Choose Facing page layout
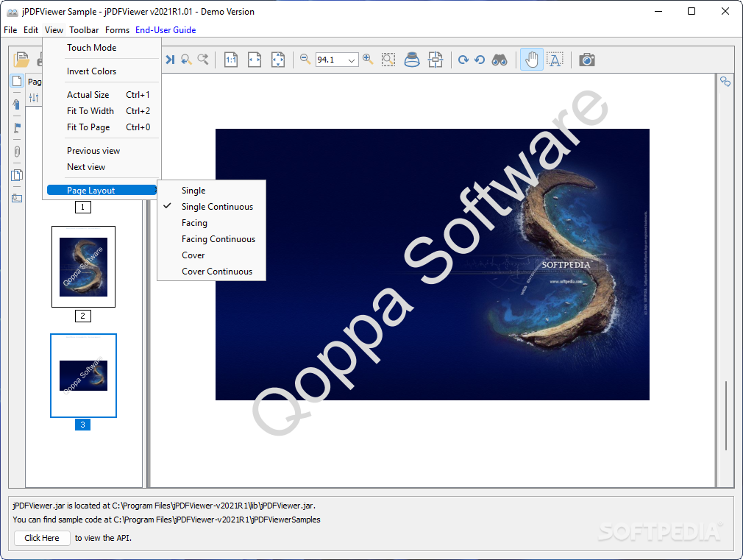 click(212, 223)
